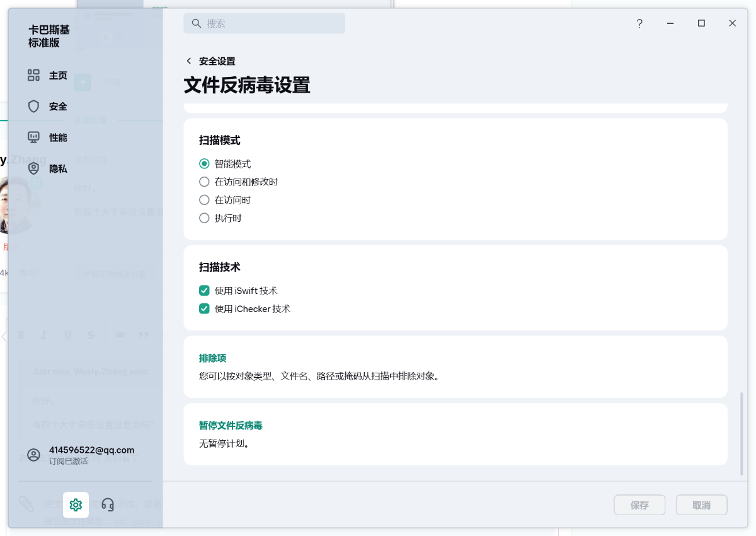Click the 安全设置 breadcrumb link

pos(217,61)
